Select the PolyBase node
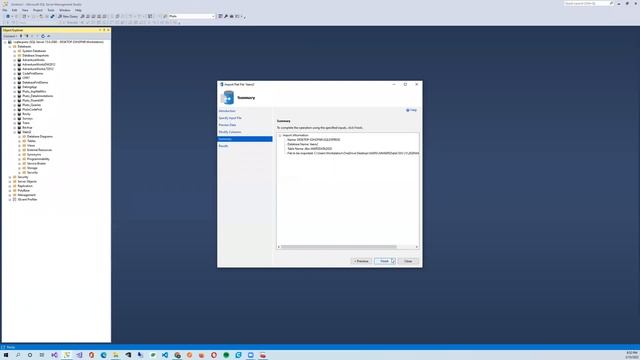640x360 pixels. click(24, 191)
